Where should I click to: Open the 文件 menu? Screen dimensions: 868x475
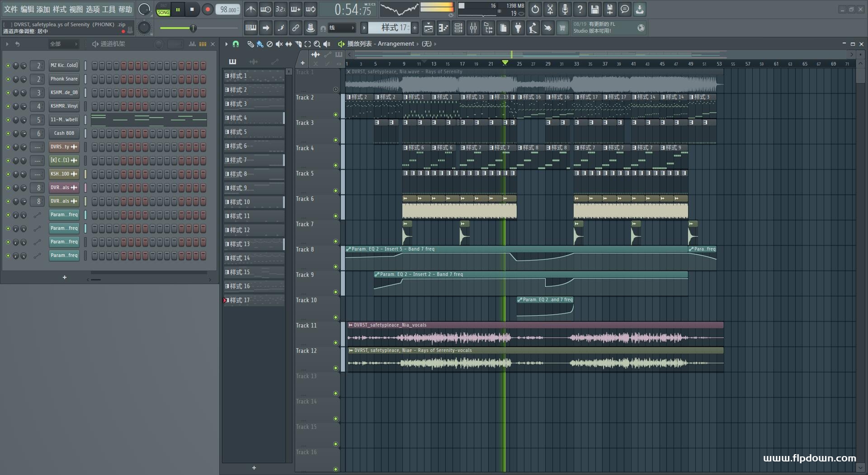pyautogui.click(x=11, y=9)
